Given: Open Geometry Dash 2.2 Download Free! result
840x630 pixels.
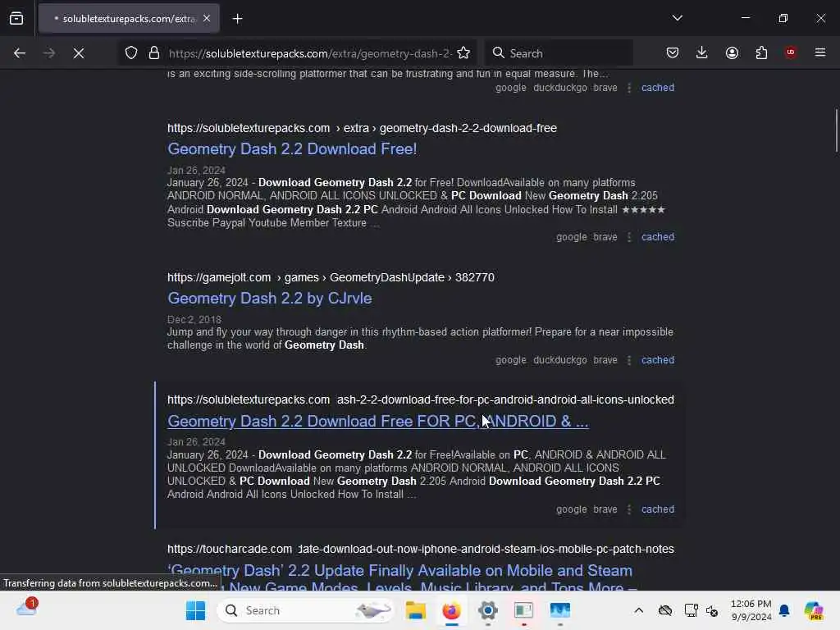Looking at the screenshot, I should coord(292,149).
